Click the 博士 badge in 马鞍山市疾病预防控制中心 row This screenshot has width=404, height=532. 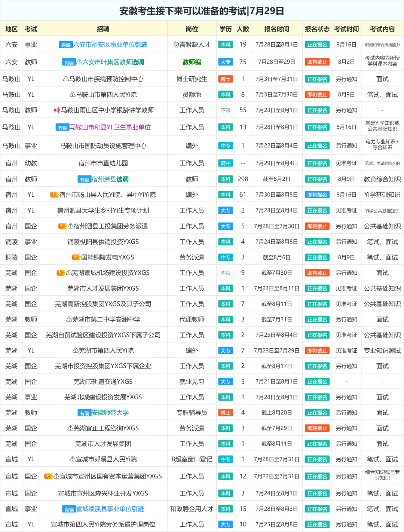pyautogui.click(x=226, y=79)
